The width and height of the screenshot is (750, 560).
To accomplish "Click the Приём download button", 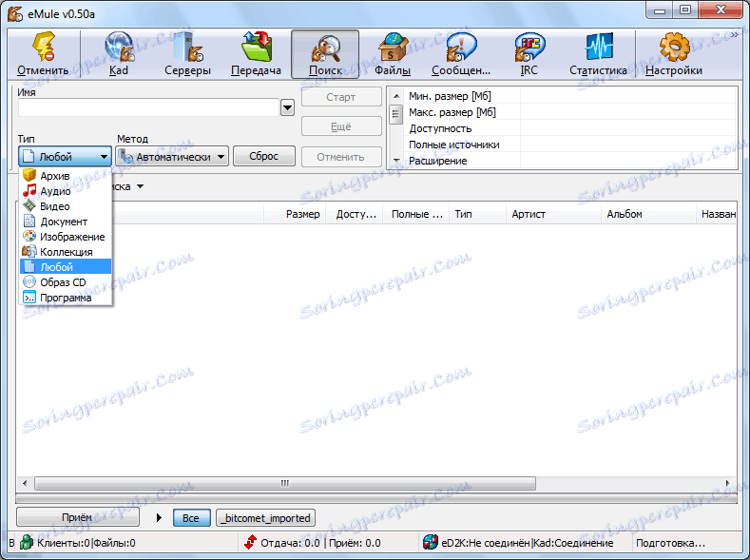I will click(x=78, y=517).
